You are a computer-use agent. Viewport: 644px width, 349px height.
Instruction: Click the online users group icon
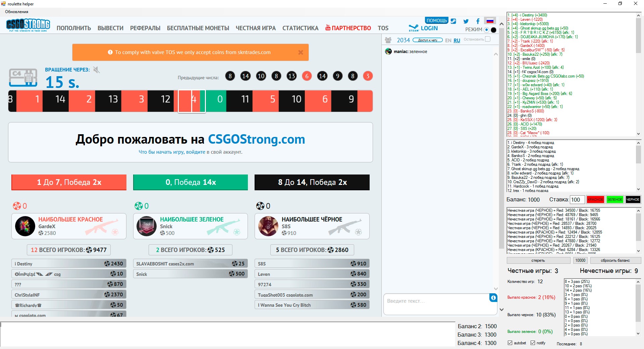(x=388, y=40)
